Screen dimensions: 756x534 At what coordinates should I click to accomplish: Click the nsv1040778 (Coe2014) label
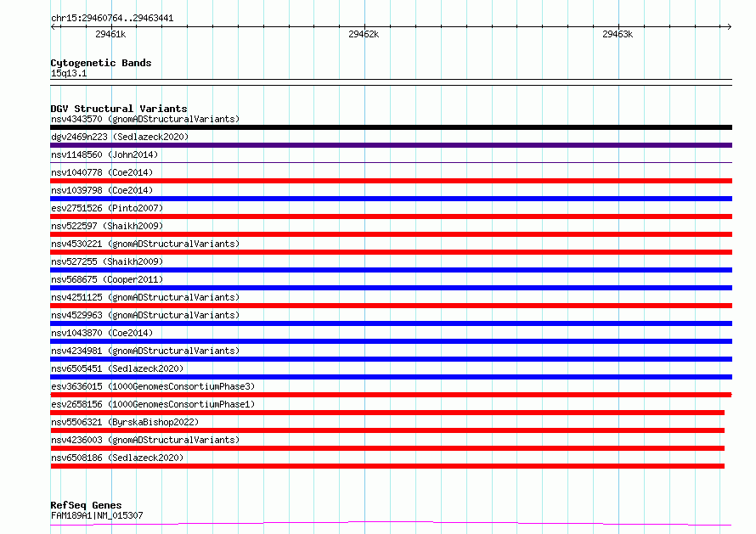click(x=102, y=172)
